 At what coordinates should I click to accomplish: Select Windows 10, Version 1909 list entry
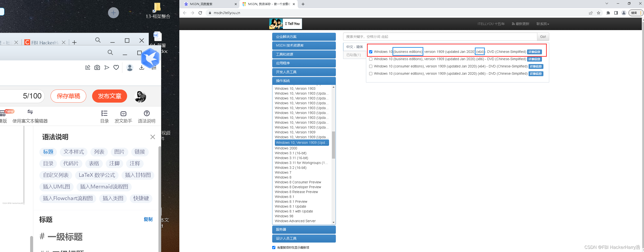[x=295, y=132]
